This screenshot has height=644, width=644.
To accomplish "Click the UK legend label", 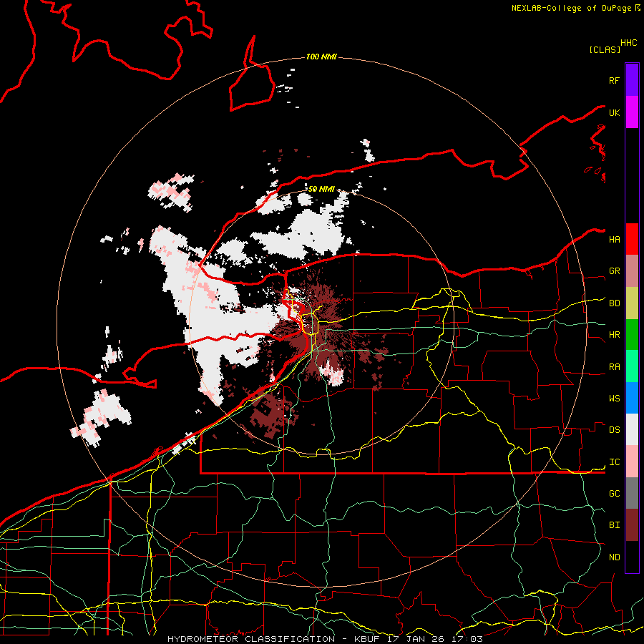I will (615, 112).
